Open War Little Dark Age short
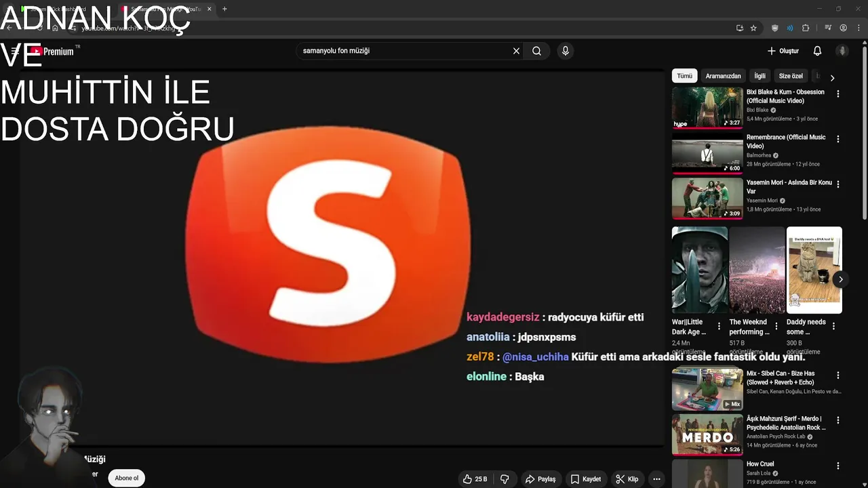This screenshot has height=488, width=868. pos(700,270)
